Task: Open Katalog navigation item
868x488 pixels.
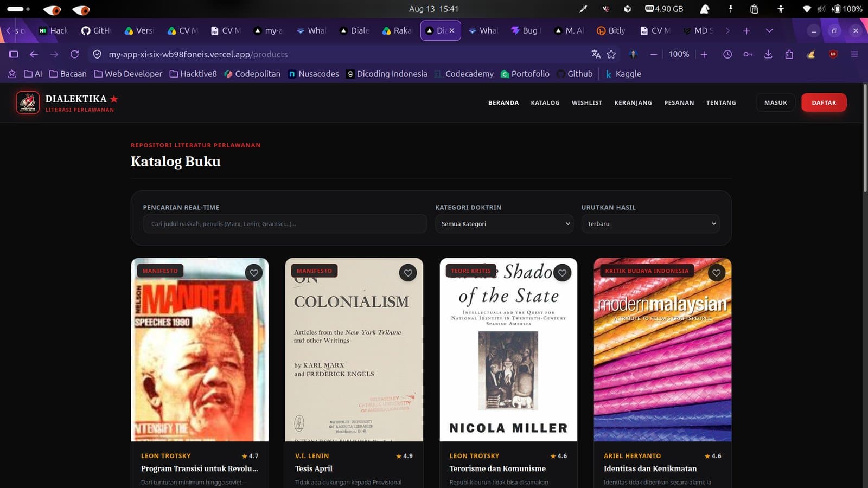Action: [x=545, y=102]
